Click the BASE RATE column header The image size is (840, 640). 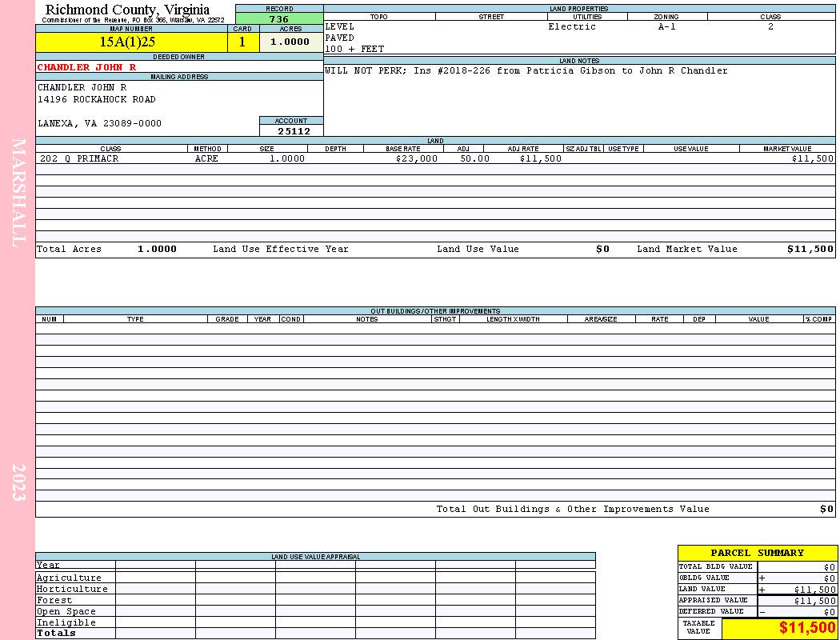tap(403, 149)
